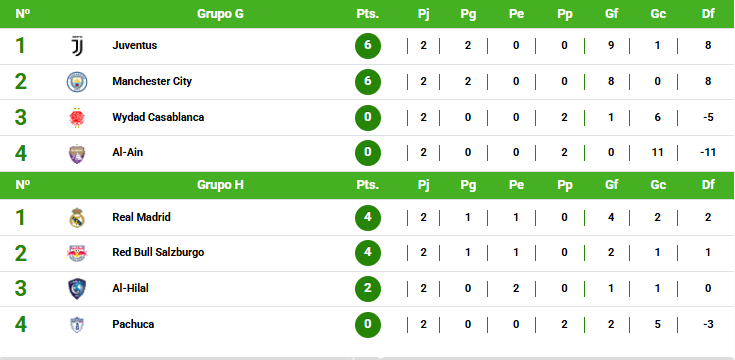Click the Al-Hilal club crest

point(77,289)
